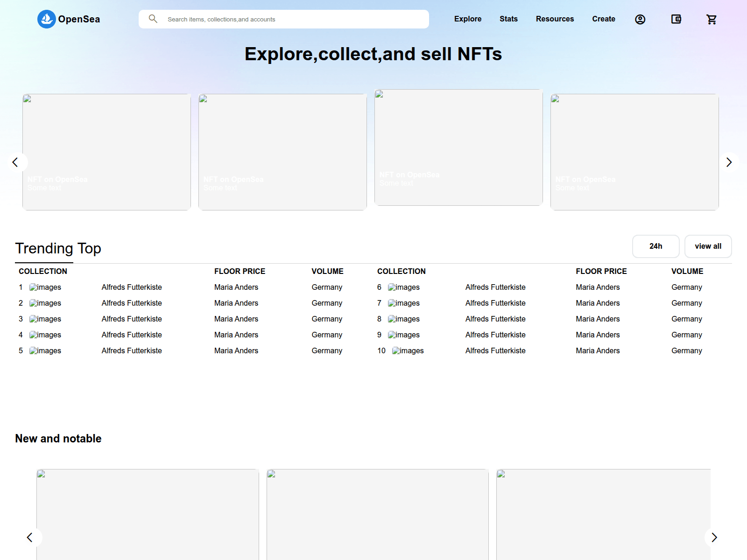
Task: Open the first NFT on OpenSea carousel card
Action: coord(106,152)
